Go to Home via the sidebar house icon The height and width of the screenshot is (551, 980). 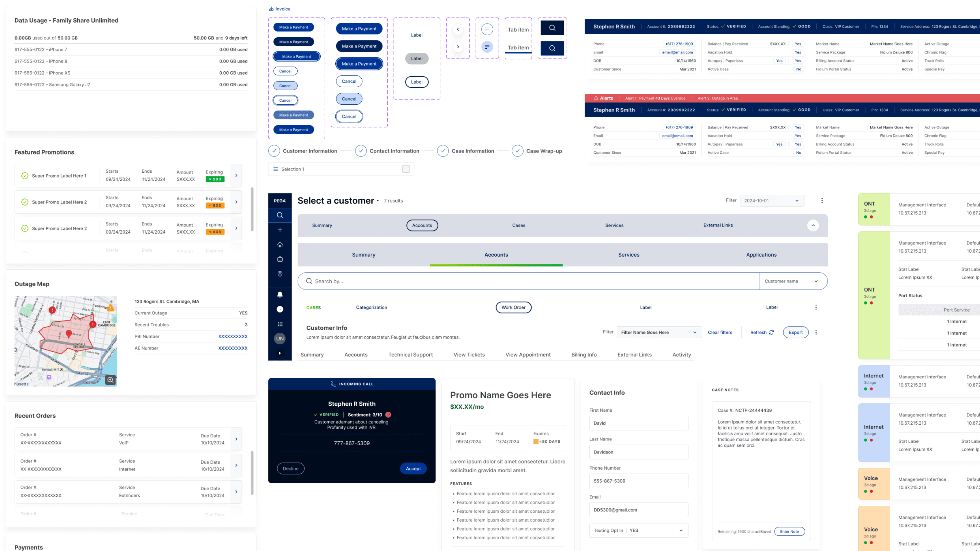[280, 245]
